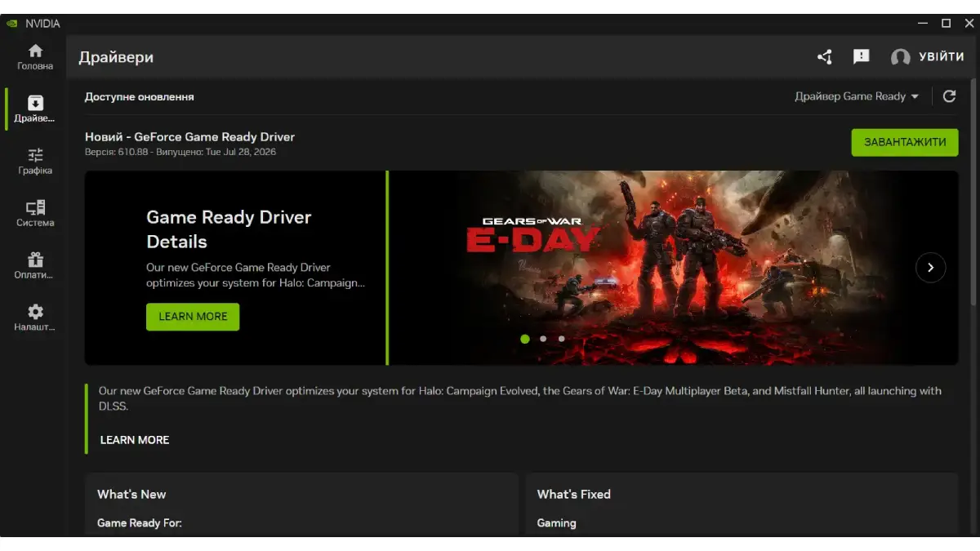980x551 pixels.
Task: Click the Gears of War E-Day banner image
Action: [674, 268]
